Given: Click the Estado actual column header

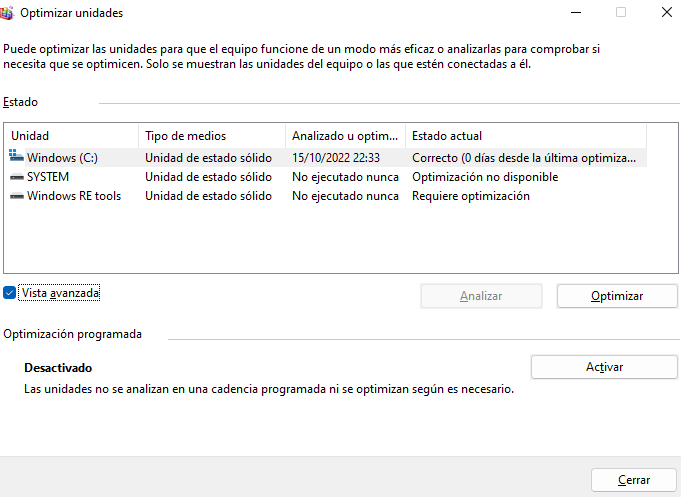Looking at the screenshot, I should [x=526, y=136].
